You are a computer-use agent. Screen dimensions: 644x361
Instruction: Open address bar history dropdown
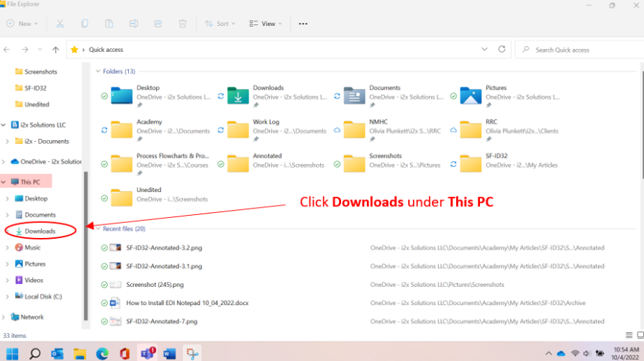point(484,50)
